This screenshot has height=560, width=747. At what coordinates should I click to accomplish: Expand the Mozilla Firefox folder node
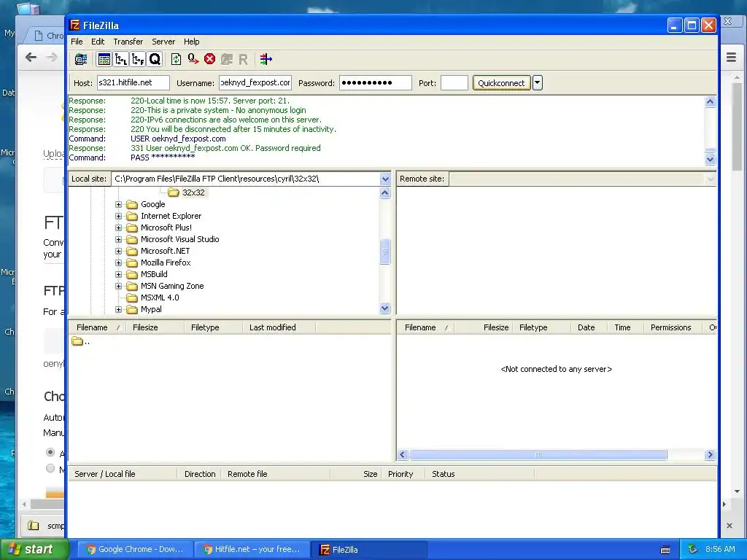119,262
